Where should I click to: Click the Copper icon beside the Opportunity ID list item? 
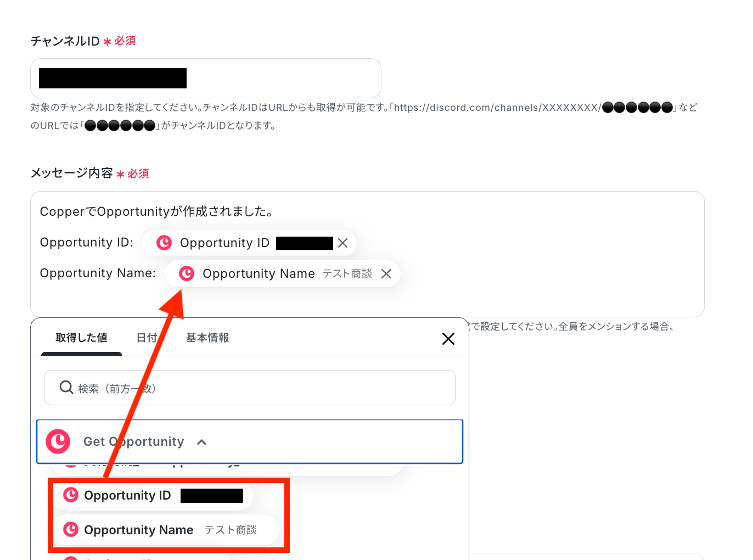(x=71, y=495)
